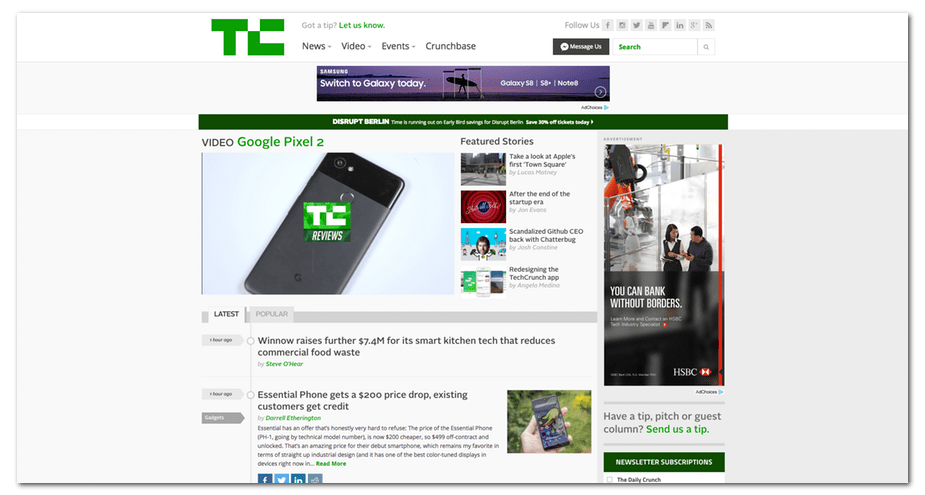
Task: Open the RSS feed icon
Action: point(708,25)
